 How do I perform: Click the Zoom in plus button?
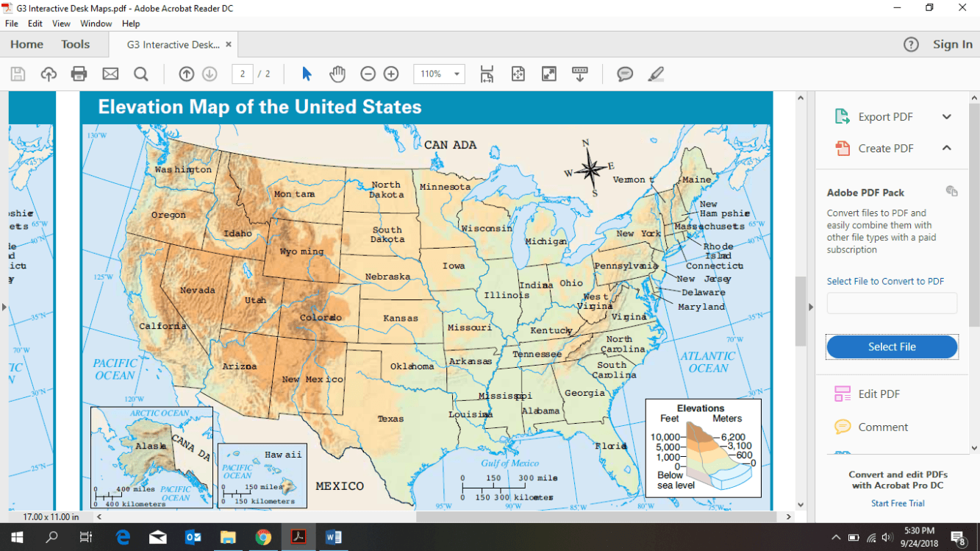(391, 74)
